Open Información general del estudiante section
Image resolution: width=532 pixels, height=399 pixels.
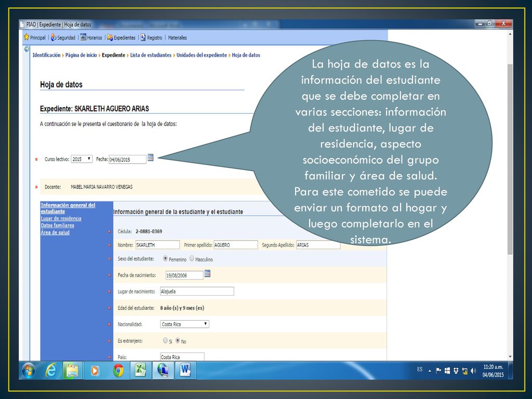[x=68, y=208]
